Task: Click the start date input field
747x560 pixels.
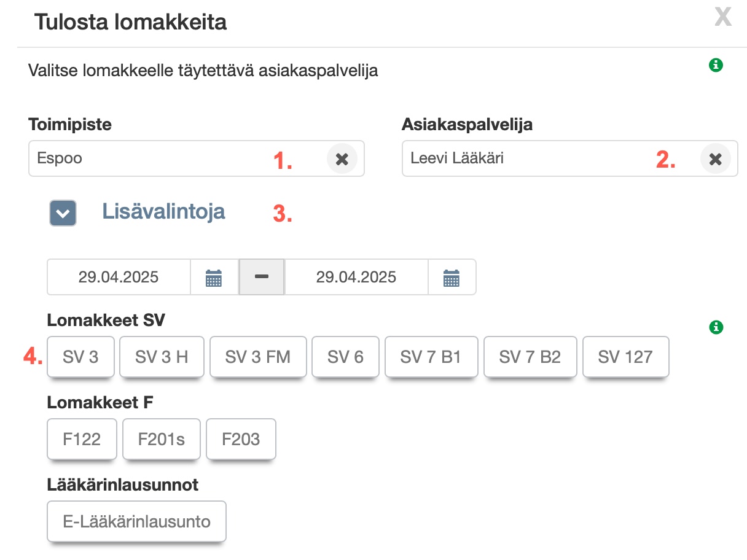Action: pos(119,278)
